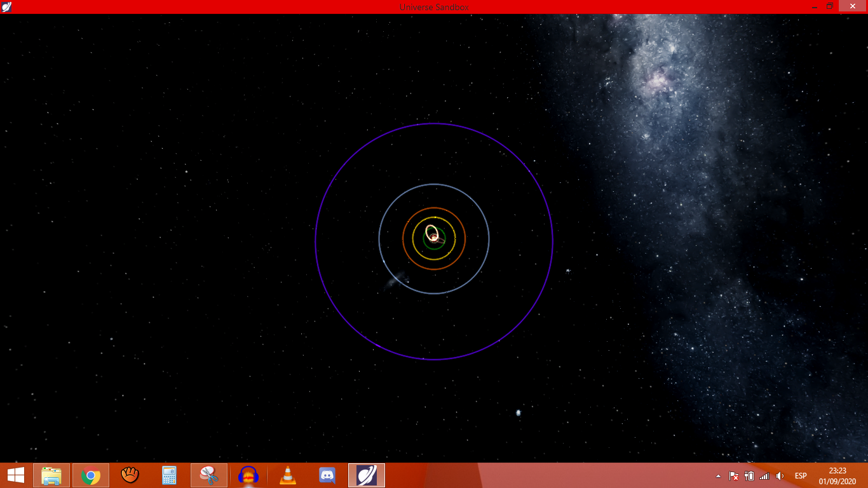Viewport: 868px width, 488px height.
Task: Check the battery status tray icon
Action: click(x=749, y=476)
